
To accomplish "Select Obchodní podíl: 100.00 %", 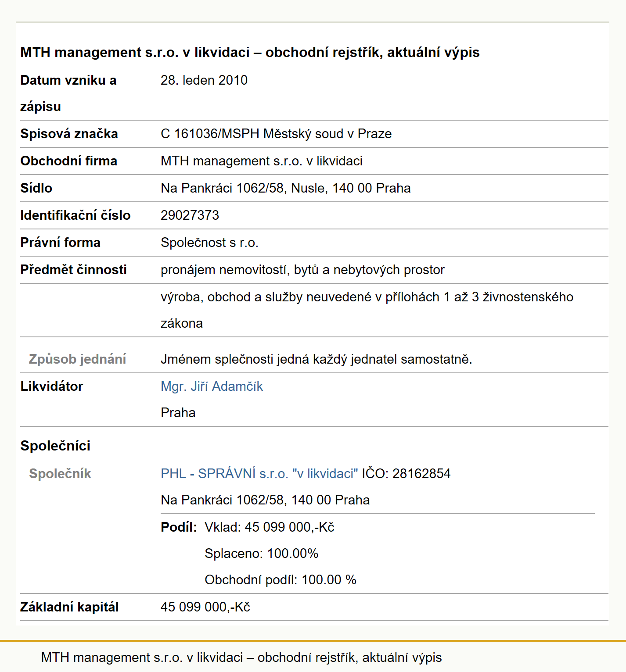I will 281,580.
